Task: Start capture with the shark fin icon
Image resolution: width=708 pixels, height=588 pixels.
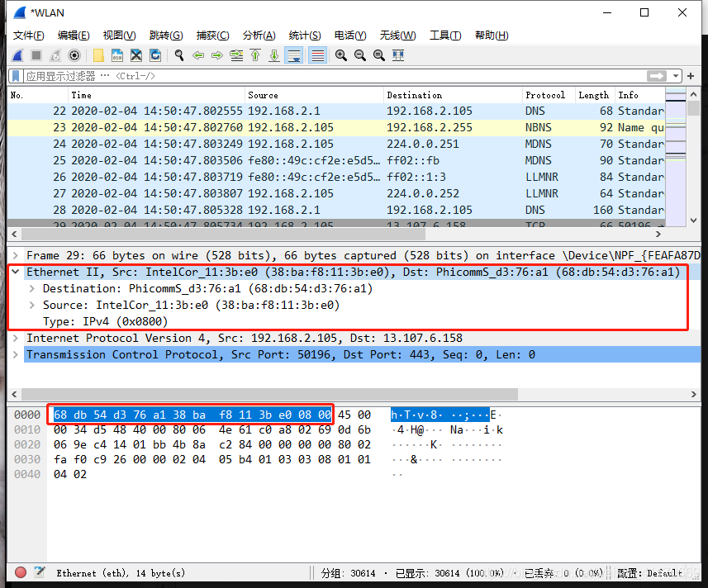Action: [17, 55]
